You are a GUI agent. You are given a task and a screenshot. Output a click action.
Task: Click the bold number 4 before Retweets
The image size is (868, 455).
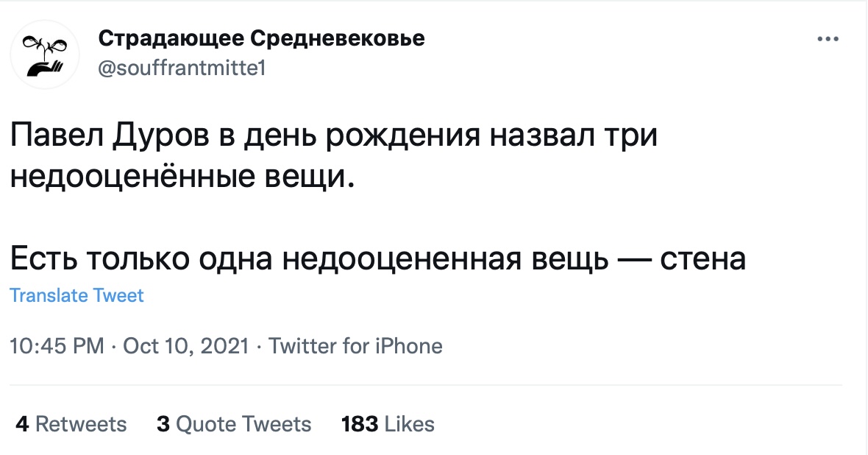pos(22,424)
